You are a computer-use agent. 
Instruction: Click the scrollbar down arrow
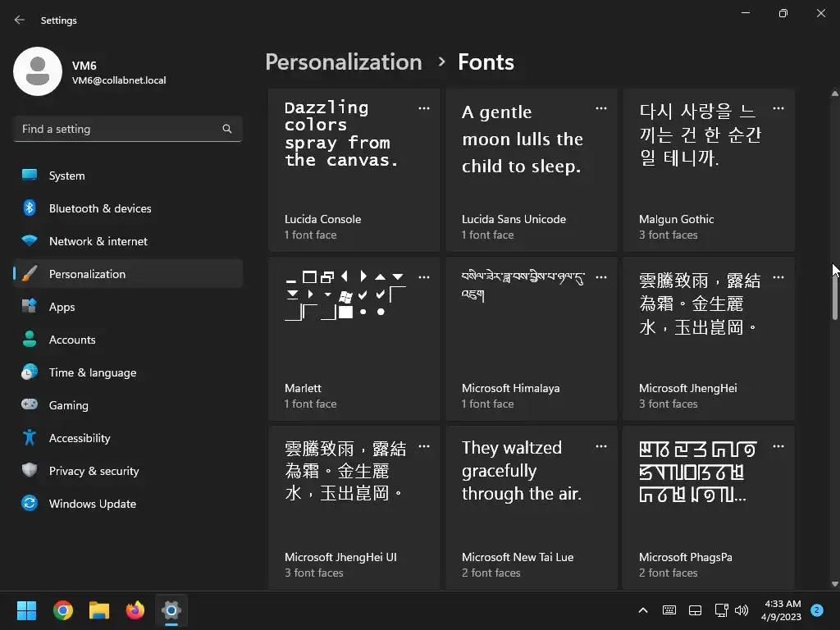point(834,584)
